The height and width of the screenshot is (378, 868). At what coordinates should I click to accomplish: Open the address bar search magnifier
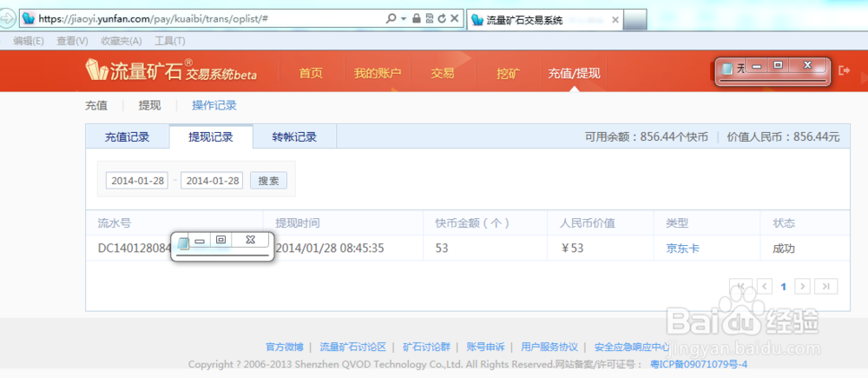click(391, 18)
